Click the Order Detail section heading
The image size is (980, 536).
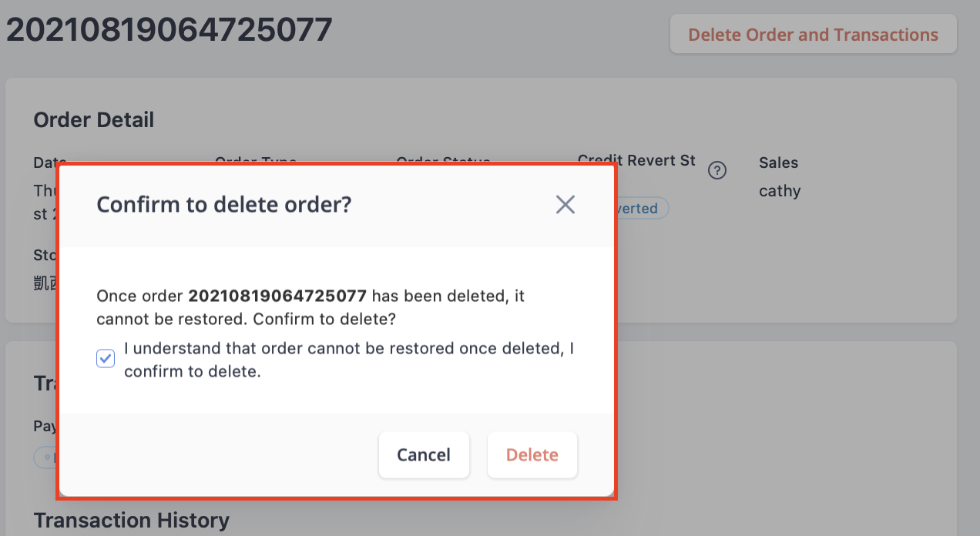[93, 119]
